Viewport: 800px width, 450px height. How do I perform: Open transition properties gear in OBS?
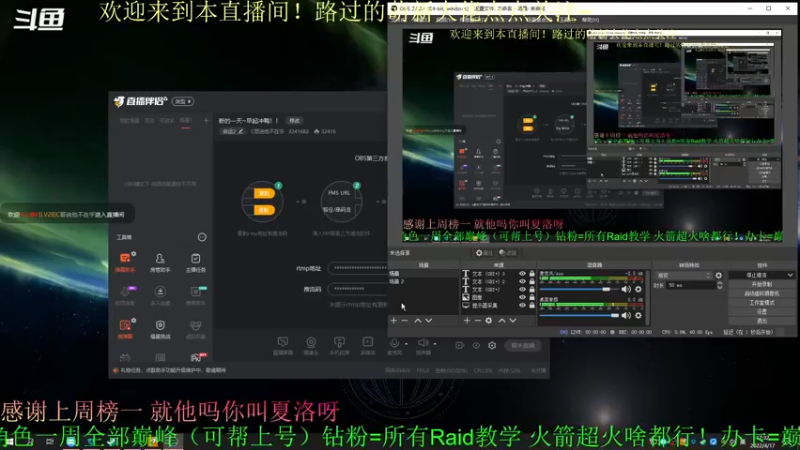pyautogui.click(x=718, y=276)
